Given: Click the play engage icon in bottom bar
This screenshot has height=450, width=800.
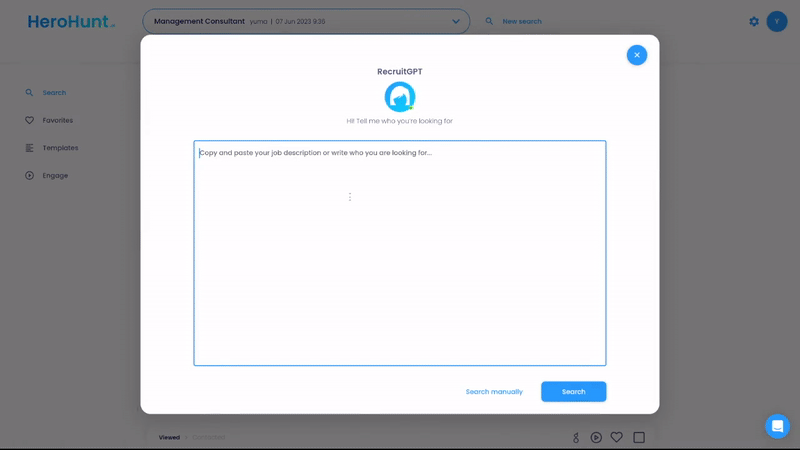Looking at the screenshot, I should click(596, 437).
